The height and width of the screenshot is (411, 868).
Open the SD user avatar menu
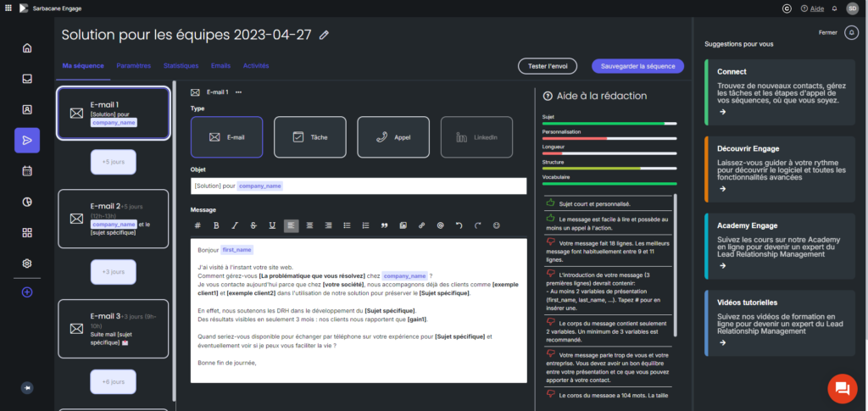point(852,8)
